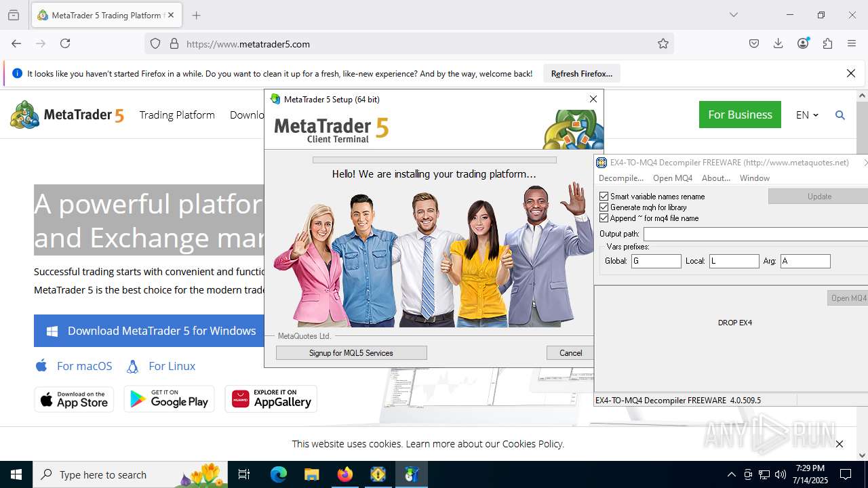Viewport: 868px width, 488px height.
Task: Open Firefox account icon
Action: point(803,43)
